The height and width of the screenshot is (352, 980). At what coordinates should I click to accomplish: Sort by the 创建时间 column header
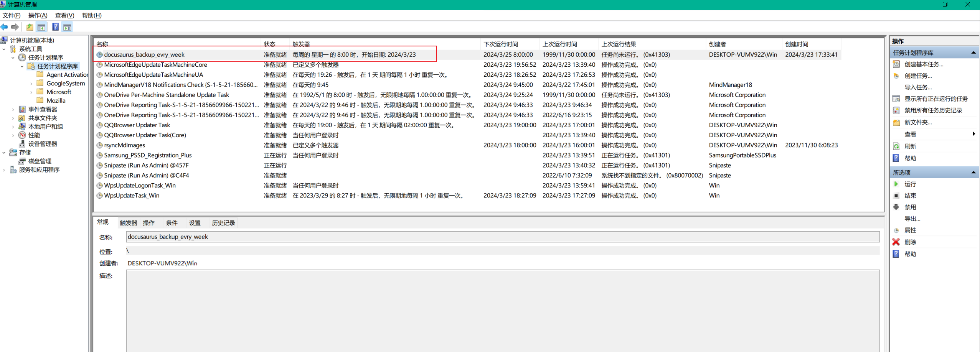812,44
